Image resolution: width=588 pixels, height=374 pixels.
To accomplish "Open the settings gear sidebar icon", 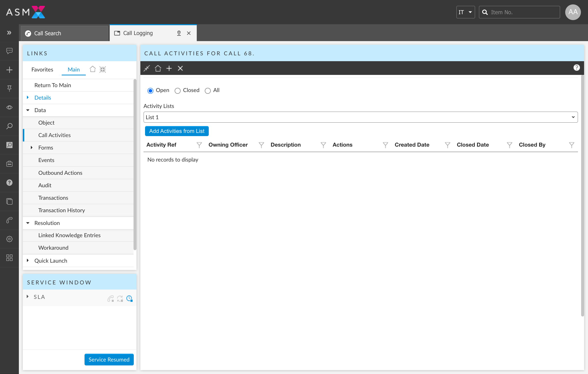I will 9,239.
